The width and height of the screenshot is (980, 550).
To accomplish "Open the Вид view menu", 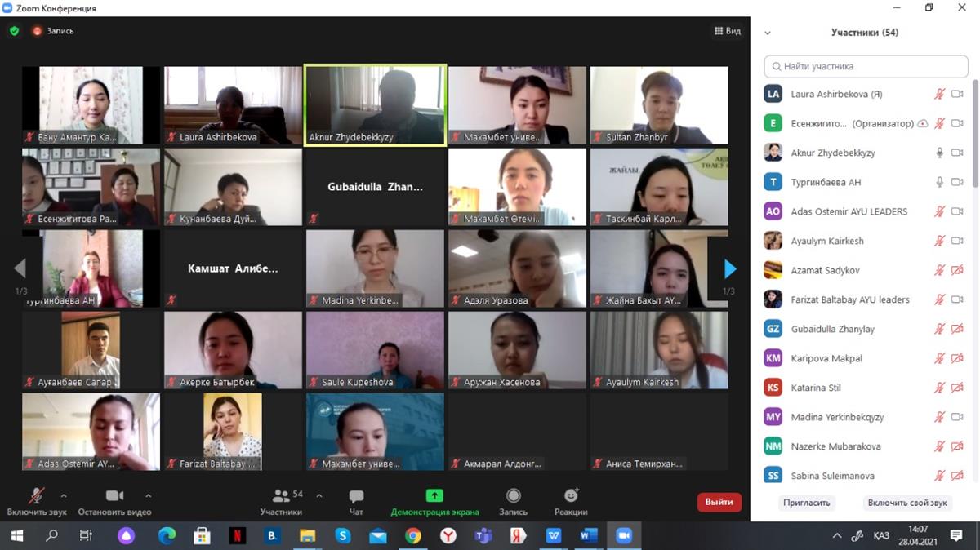I will [727, 31].
